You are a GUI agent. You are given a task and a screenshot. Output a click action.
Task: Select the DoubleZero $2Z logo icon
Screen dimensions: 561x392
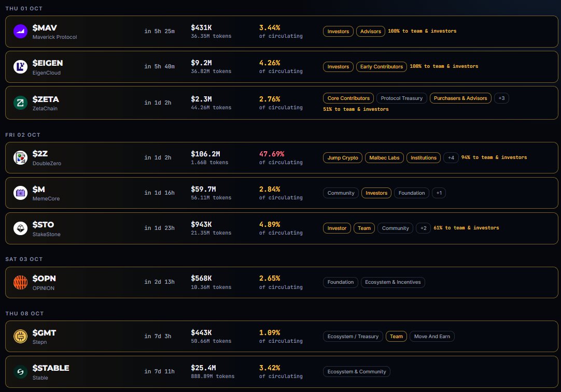click(x=20, y=157)
